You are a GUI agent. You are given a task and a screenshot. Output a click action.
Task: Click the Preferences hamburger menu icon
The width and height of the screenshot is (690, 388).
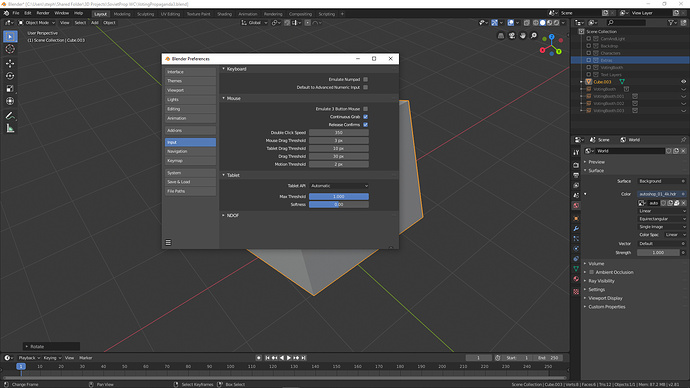coord(168,242)
